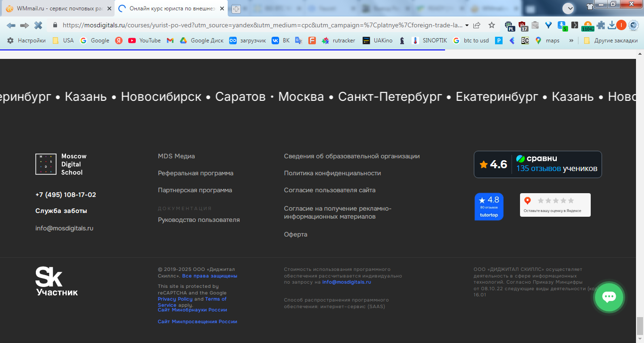Open the orange profile avatar
Viewport: 644px width, 343px height.
621,25
